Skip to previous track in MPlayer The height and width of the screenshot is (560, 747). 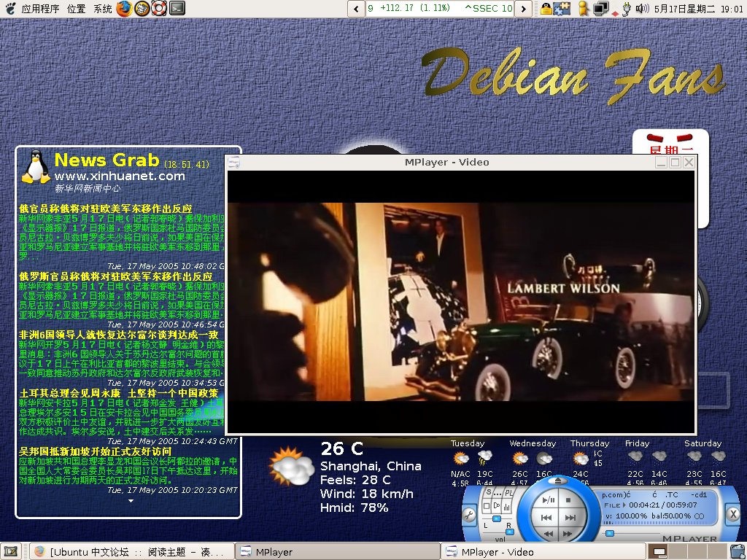[546, 518]
